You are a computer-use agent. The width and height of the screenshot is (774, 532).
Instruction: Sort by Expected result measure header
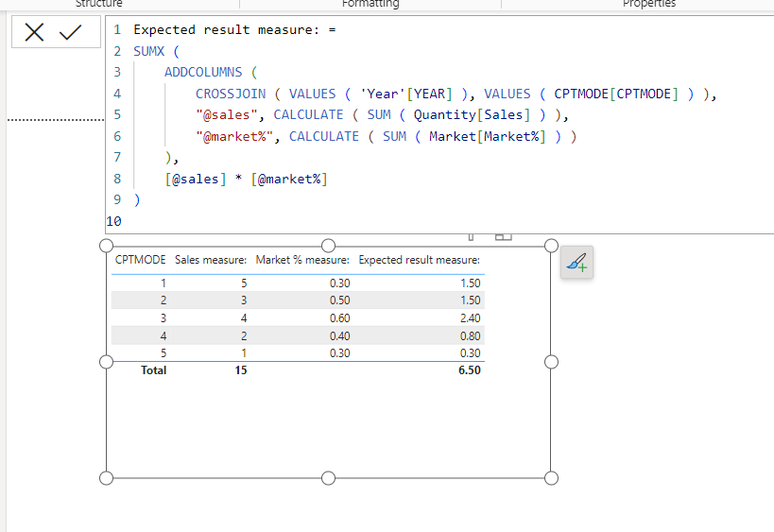click(419, 260)
